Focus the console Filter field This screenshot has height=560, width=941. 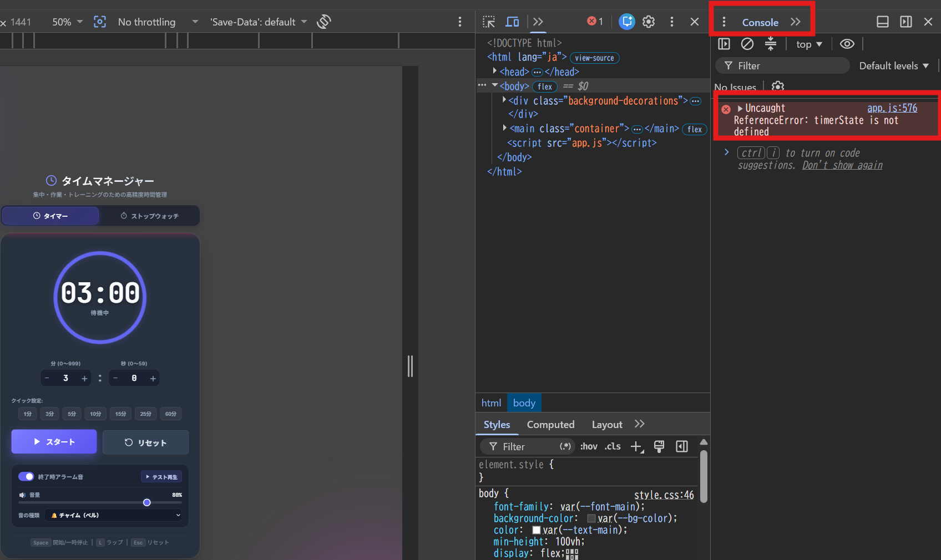[782, 66]
